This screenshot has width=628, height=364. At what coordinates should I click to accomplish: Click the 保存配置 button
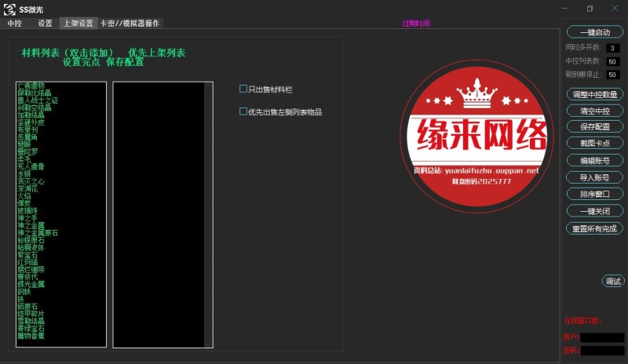(595, 126)
